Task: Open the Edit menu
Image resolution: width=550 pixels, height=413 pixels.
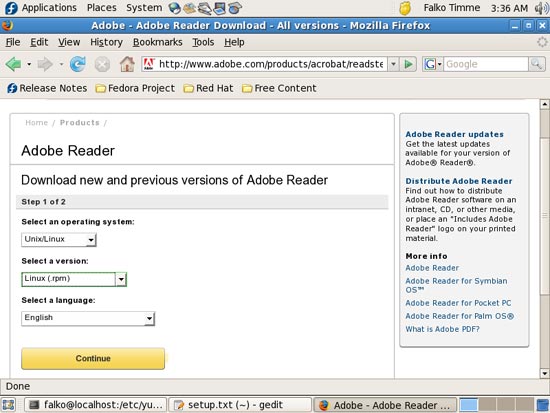Action: [39, 42]
